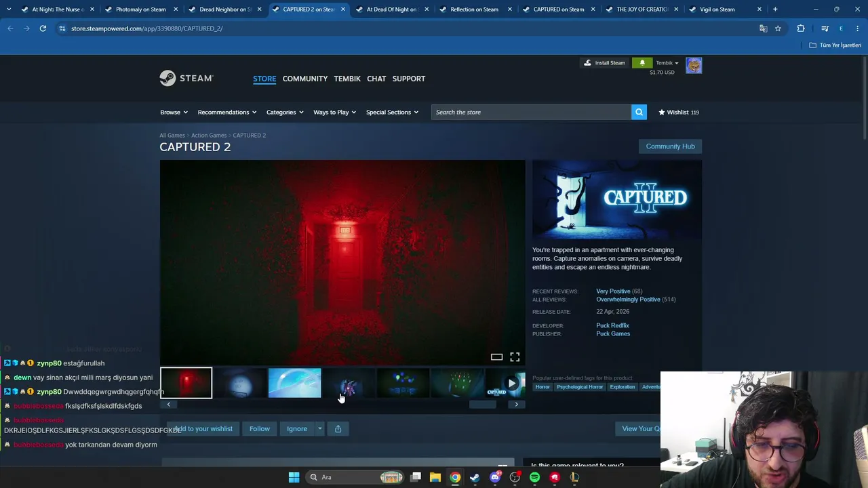Focus the Search the store field

pyautogui.click(x=531, y=112)
